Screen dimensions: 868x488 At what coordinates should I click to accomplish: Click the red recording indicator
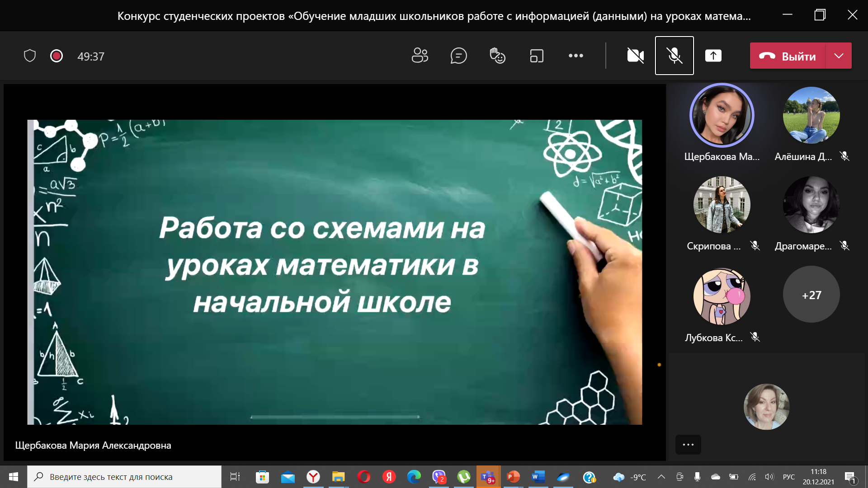click(57, 56)
